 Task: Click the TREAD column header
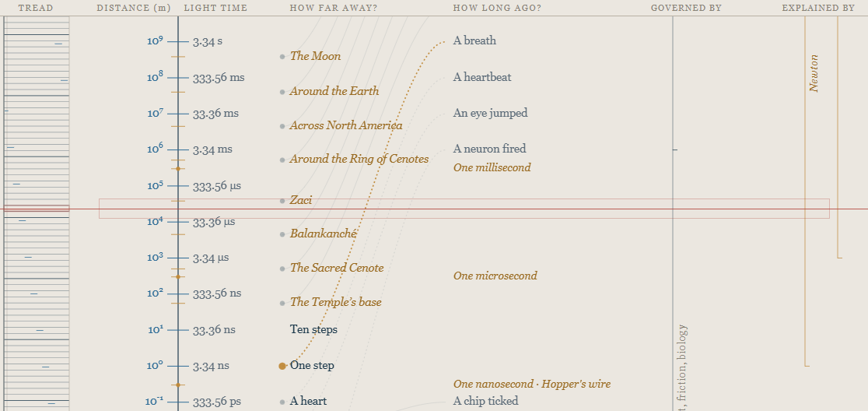point(36,8)
